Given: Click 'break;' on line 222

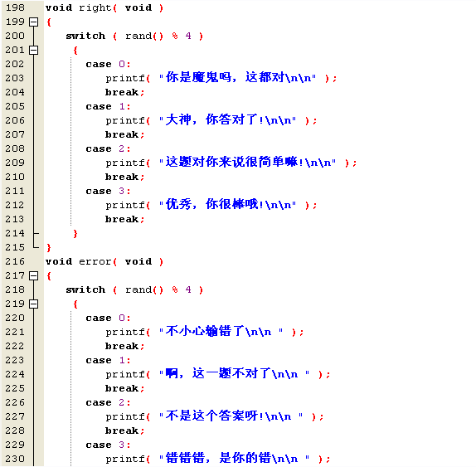Looking at the screenshot, I should 124,346.
